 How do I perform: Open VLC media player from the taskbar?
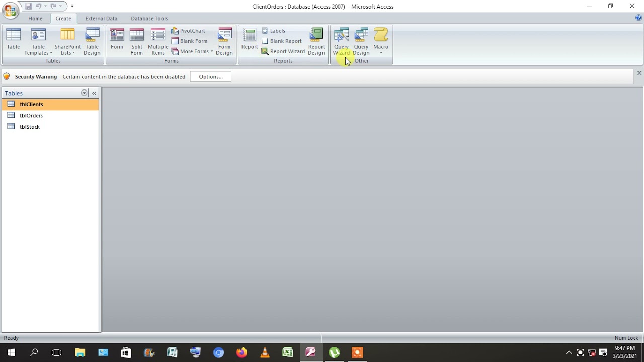[x=265, y=352]
